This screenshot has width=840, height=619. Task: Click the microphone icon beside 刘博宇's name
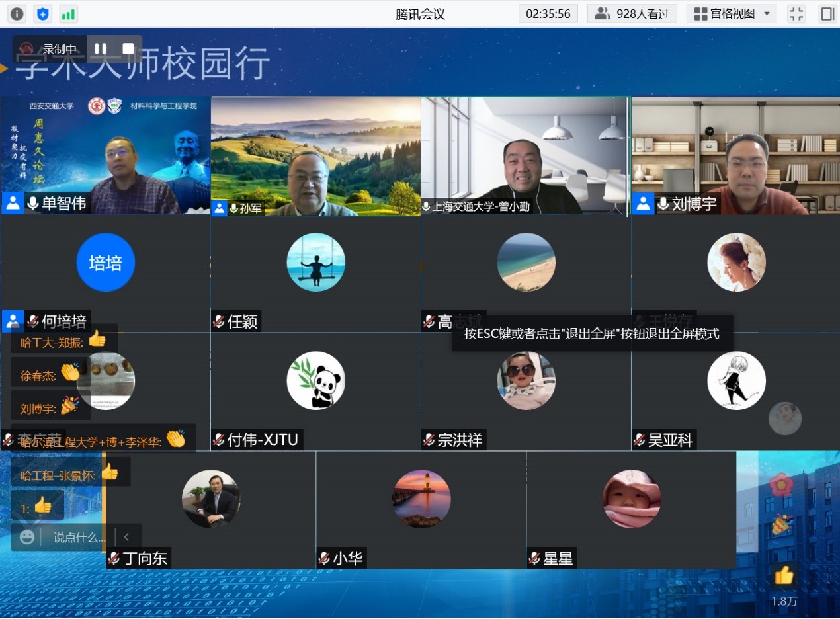(x=663, y=204)
